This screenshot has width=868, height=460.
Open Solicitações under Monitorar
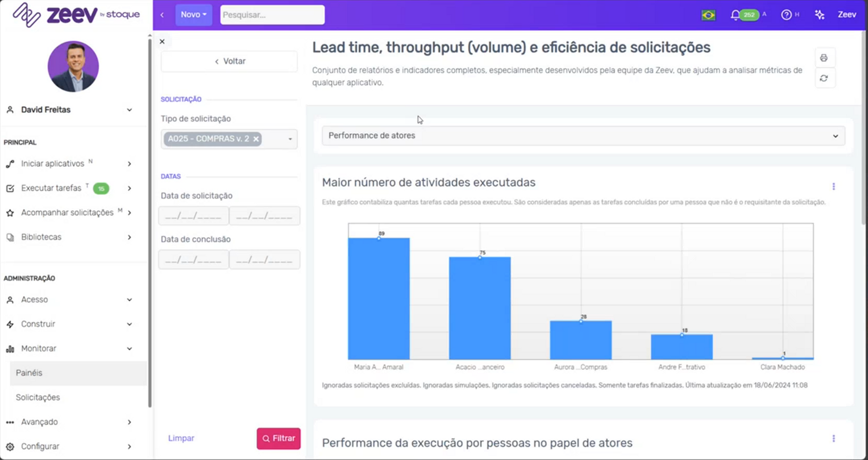38,398
